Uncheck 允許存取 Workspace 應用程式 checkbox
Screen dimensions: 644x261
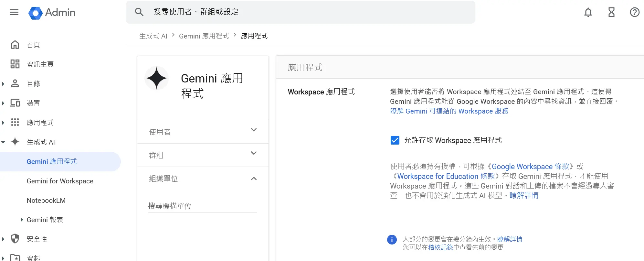coord(395,140)
